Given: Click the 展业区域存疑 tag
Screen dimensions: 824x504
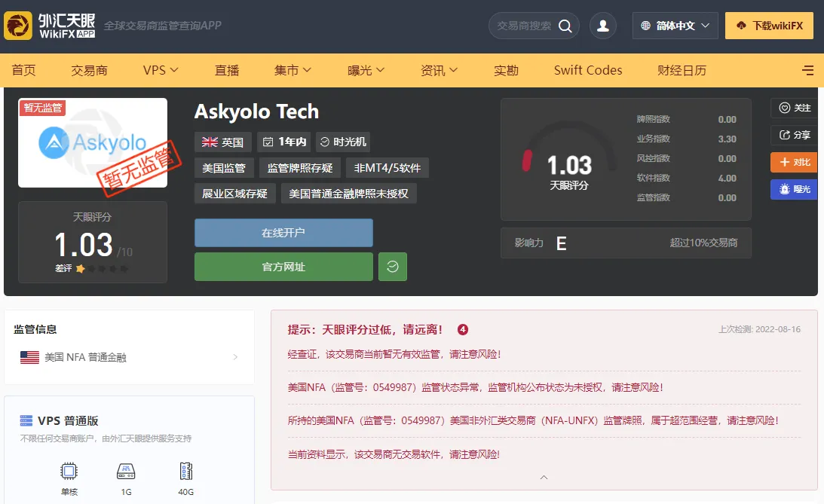Looking at the screenshot, I should point(235,193).
